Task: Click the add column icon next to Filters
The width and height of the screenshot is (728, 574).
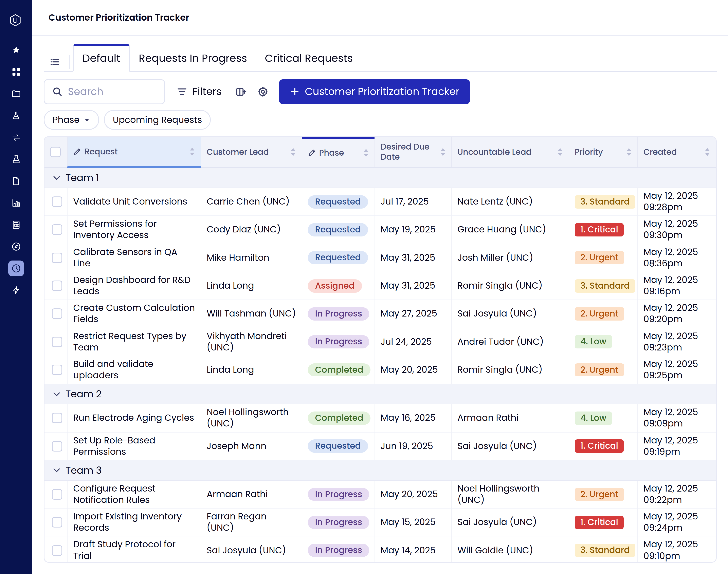Action: coord(241,92)
